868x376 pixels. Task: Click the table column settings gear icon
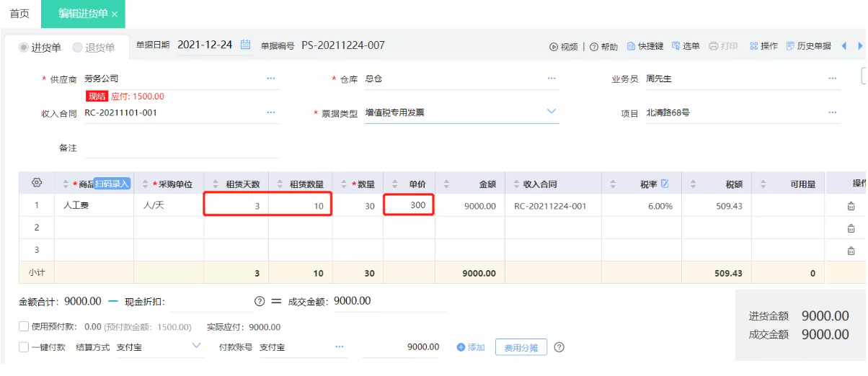pos(37,183)
